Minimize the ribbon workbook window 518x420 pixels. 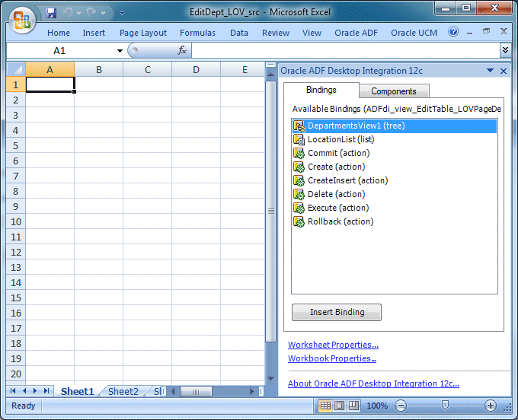469,32
